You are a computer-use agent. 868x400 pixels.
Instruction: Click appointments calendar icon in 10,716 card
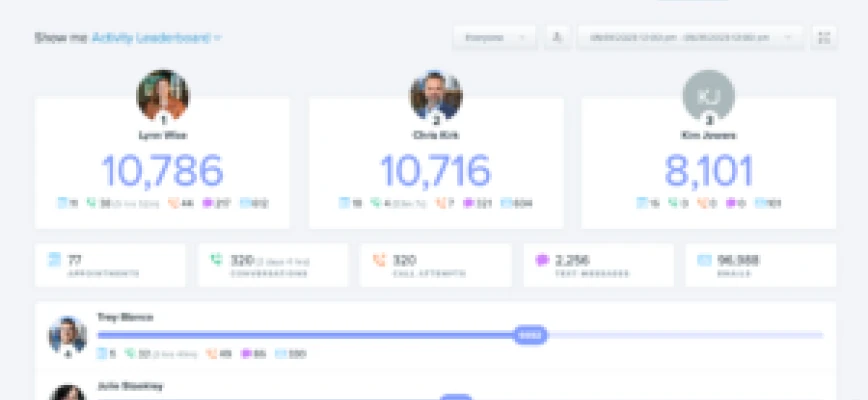point(344,203)
